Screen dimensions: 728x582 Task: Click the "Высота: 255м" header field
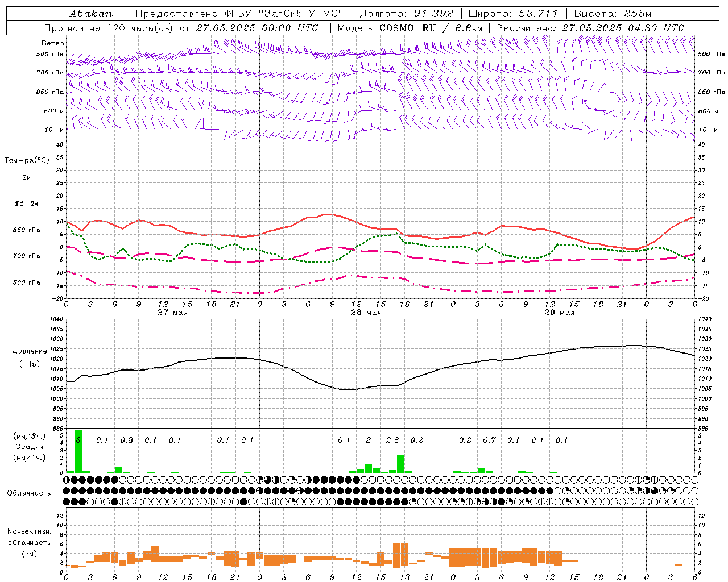[x=613, y=14]
